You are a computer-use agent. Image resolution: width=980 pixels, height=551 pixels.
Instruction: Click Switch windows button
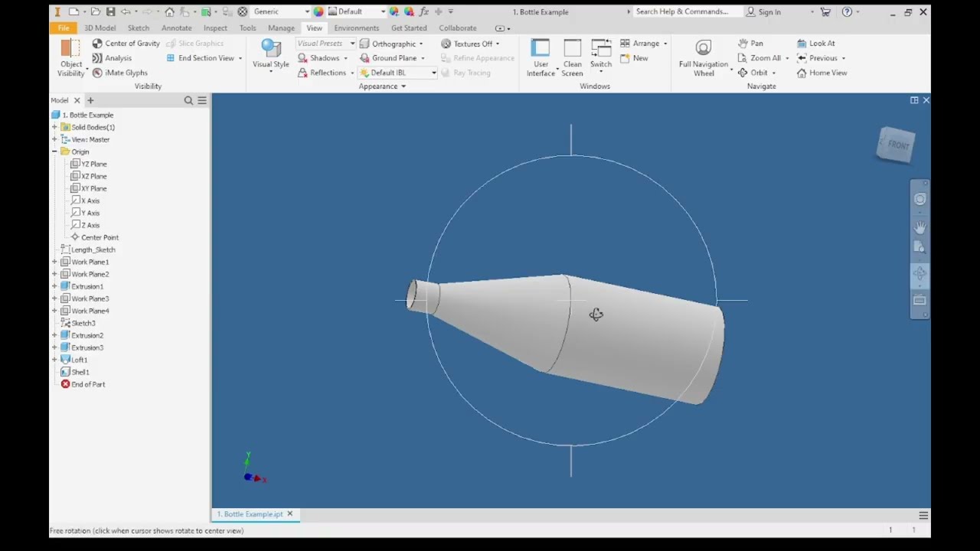[x=600, y=55]
